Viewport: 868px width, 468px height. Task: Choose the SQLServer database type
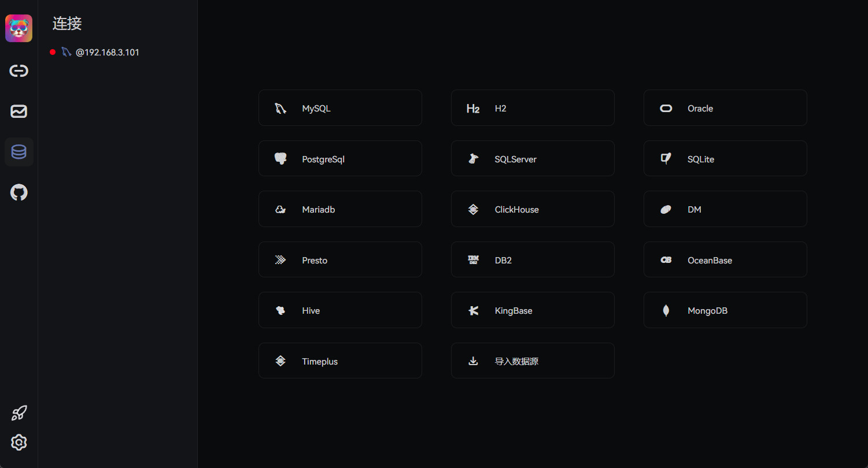tap(532, 159)
